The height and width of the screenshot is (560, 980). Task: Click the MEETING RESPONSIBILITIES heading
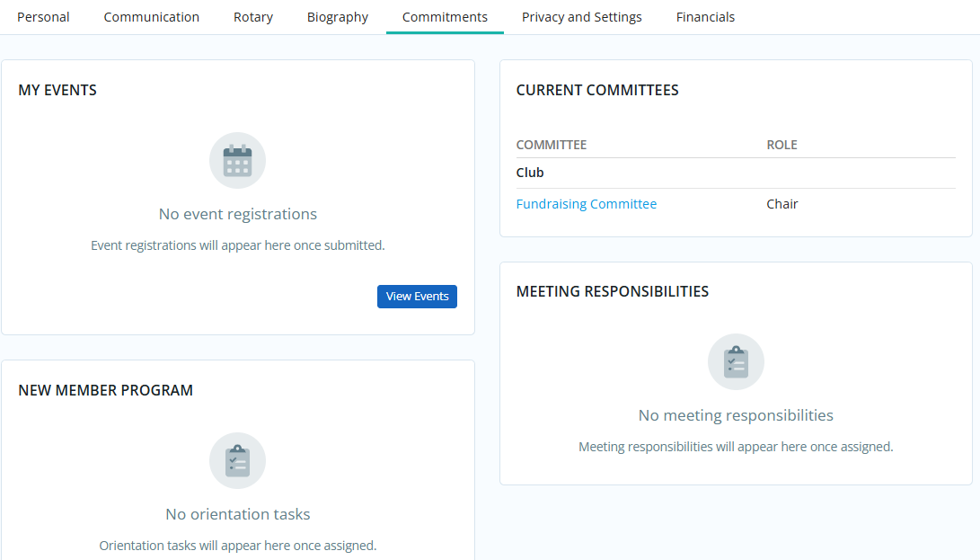[x=613, y=291]
